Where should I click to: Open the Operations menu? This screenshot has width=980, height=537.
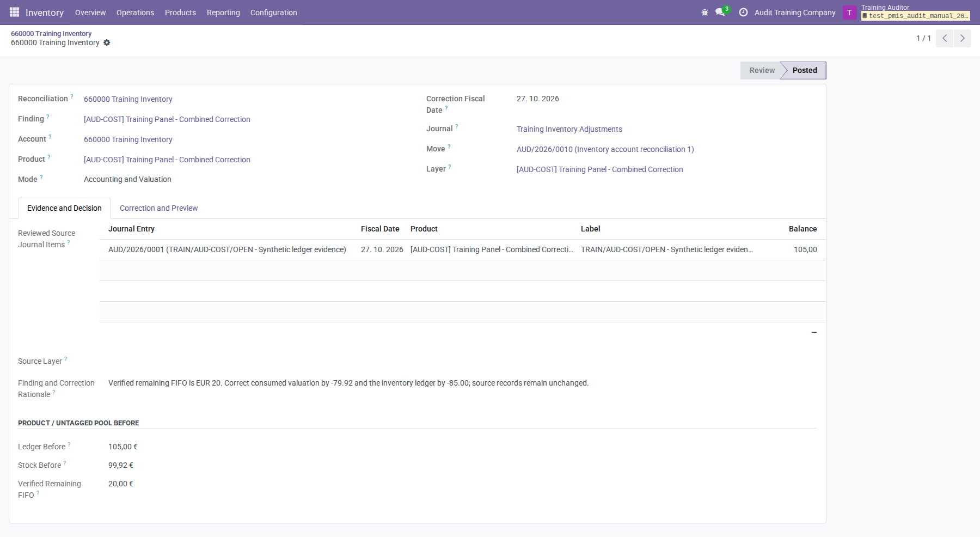[x=135, y=13]
